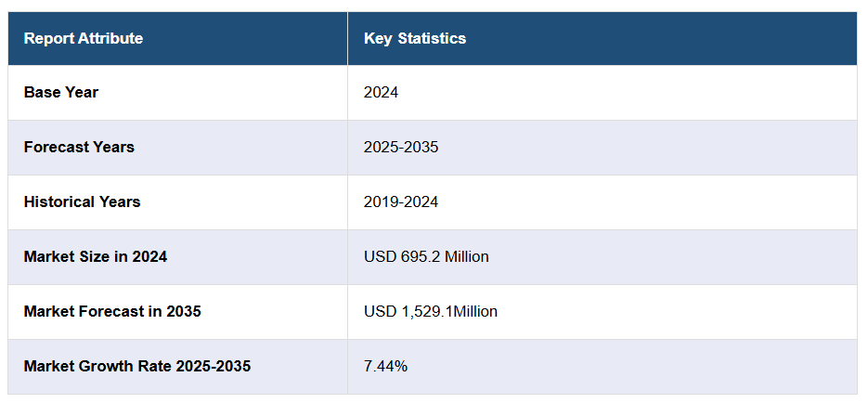The height and width of the screenshot is (403, 868).
Task: Select the Base Year label cell
Action: (61, 92)
